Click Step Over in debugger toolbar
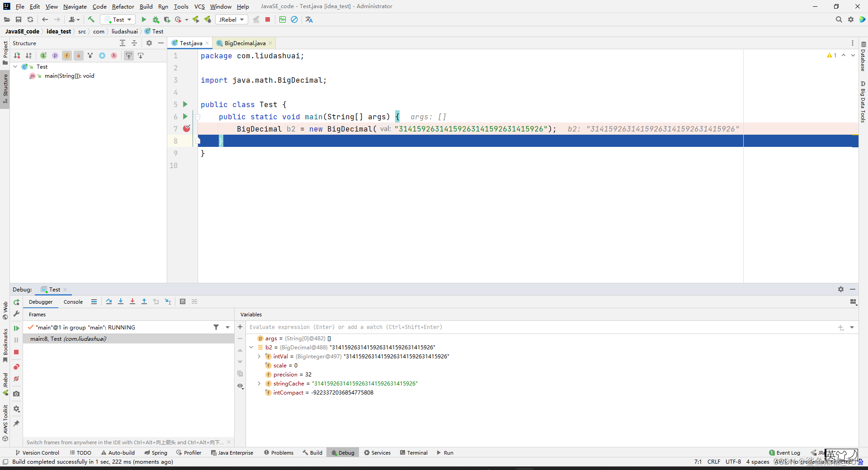This screenshot has width=868, height=470. (x=109, y=301)
